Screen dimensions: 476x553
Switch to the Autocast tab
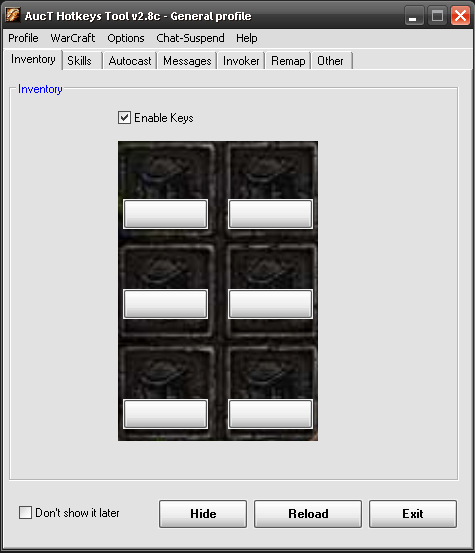(x=130, y=61)
